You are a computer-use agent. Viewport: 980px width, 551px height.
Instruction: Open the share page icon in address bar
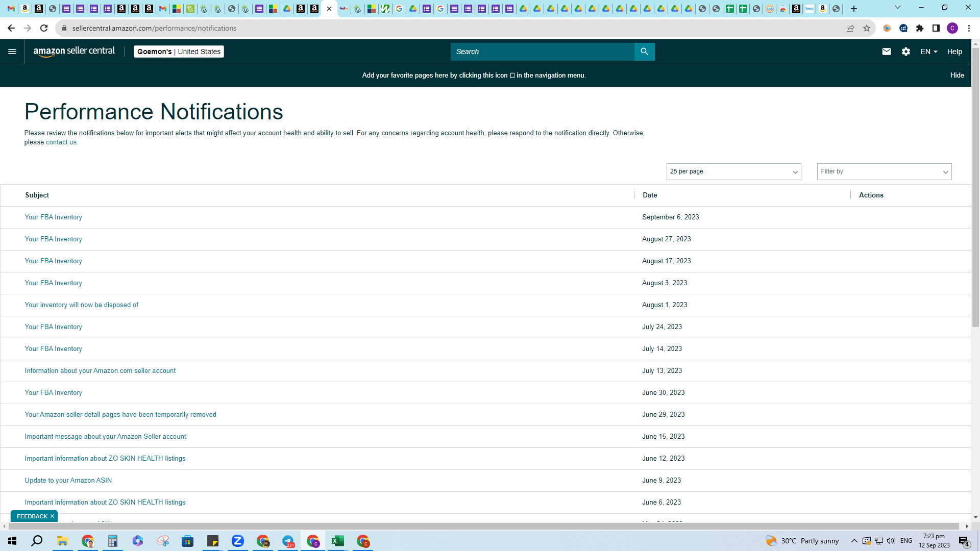850,28
